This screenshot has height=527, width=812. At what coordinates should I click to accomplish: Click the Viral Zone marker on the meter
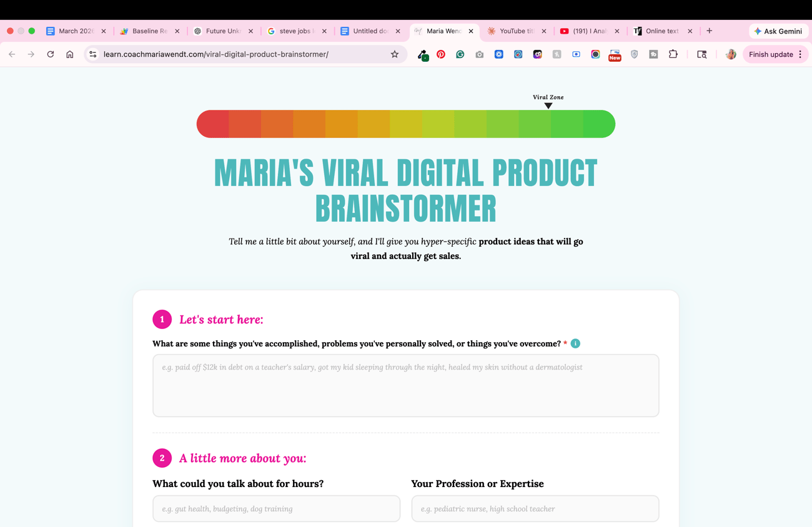click(x=548, y=106)
